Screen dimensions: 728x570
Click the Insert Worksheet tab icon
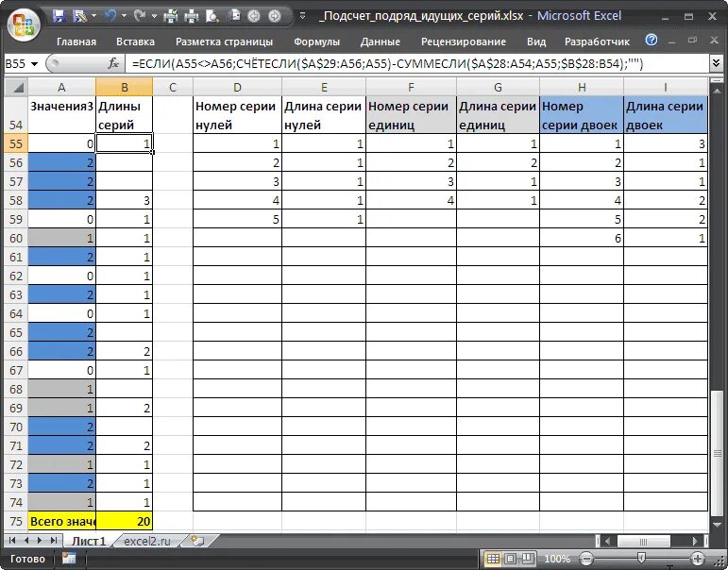(x=198, y=542)
